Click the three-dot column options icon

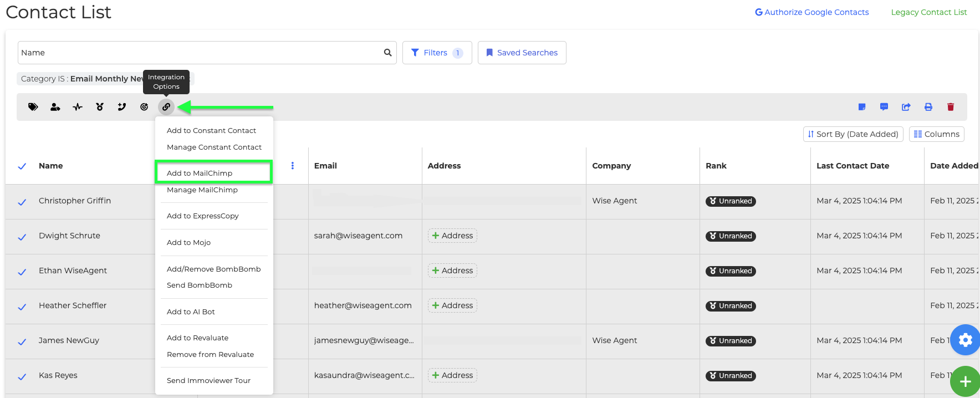tap(293, 166)
